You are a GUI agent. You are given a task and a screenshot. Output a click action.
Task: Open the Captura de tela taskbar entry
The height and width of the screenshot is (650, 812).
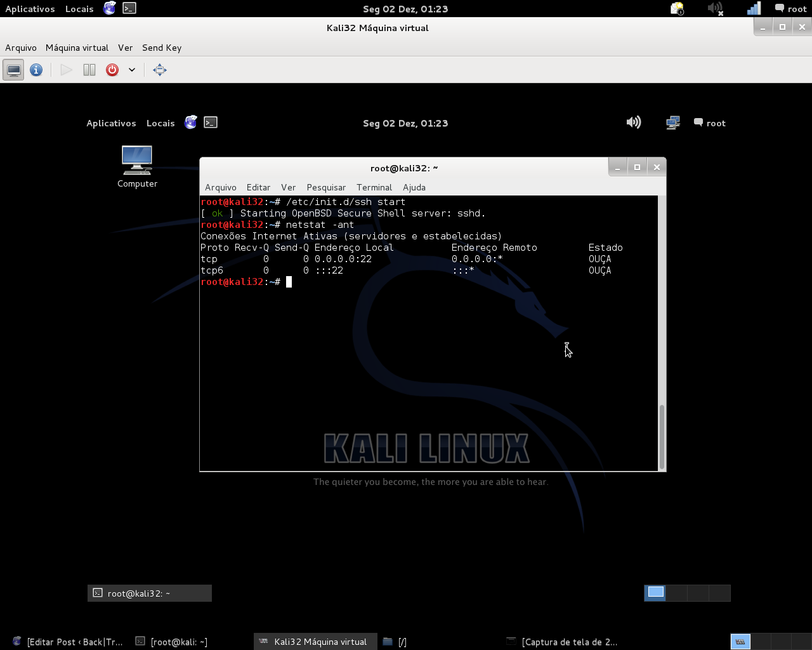[x=561, y=642]
